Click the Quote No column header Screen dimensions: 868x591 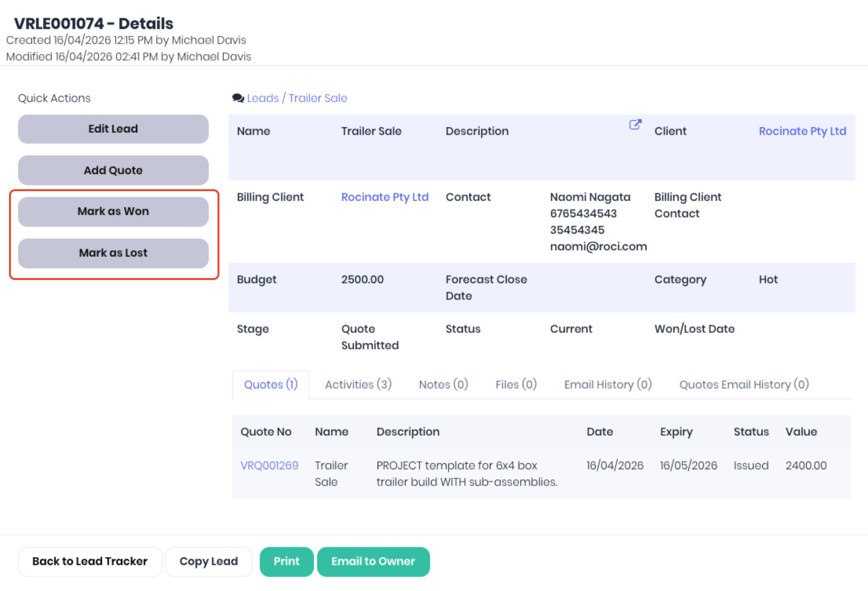coord(266,432)
